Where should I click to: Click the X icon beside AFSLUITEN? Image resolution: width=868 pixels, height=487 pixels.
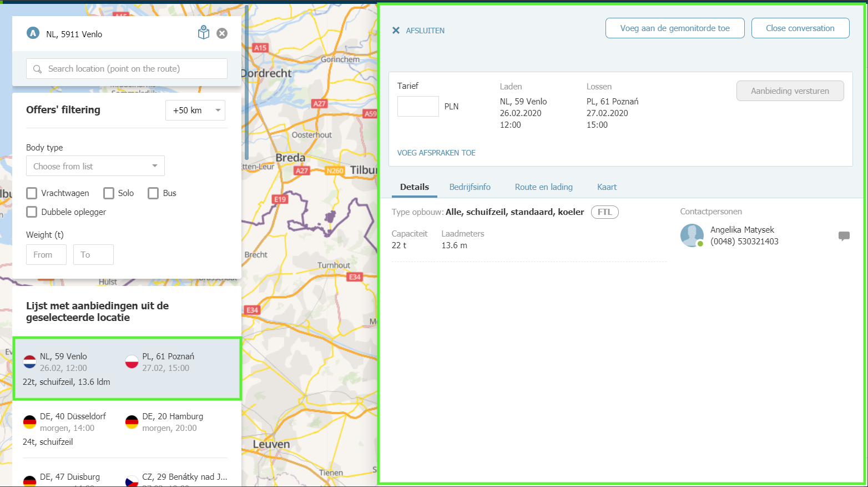(x=396, y=31)
